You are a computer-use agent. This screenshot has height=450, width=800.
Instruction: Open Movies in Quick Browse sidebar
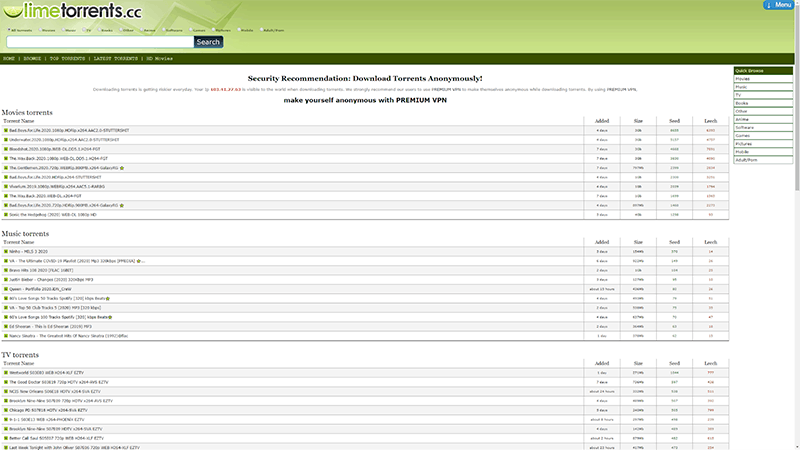(x=763, y=79)
